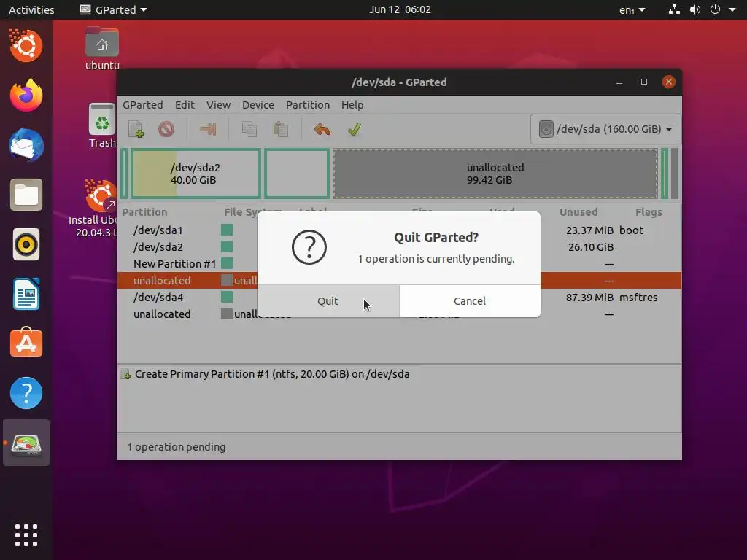Open the Help menu

click(352, 105)
